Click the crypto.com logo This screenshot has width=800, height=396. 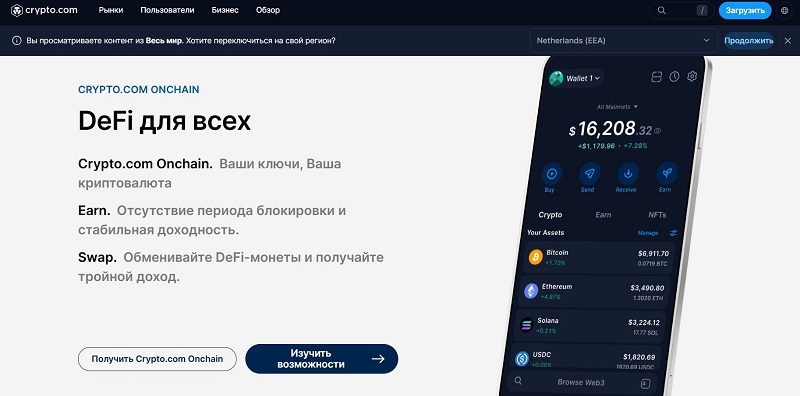[44, 10]
